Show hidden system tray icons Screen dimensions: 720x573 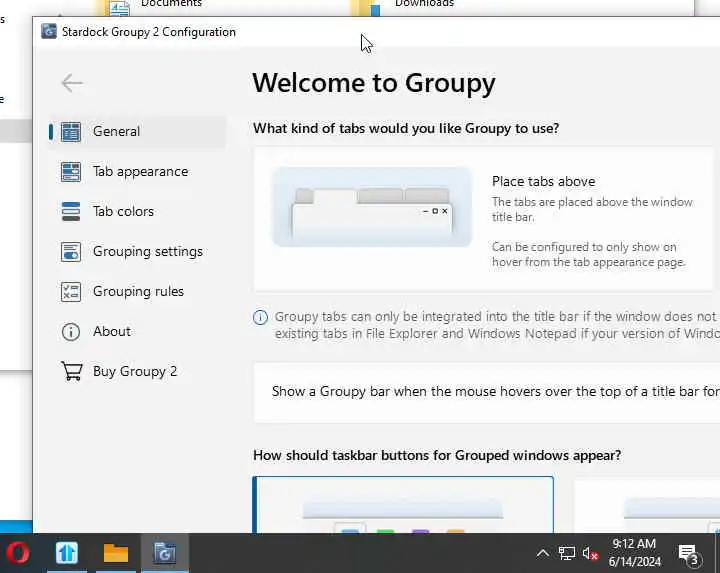pyautogui.click(x=543, y=553)
